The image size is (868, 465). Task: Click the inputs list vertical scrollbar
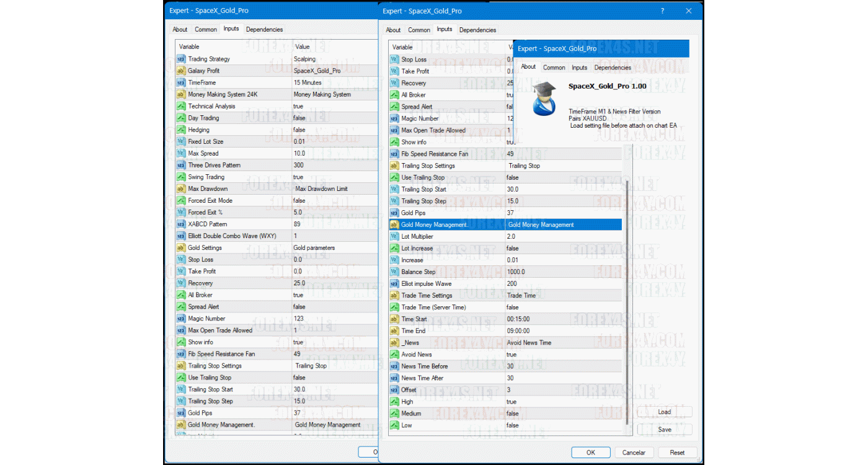[x=627, y=298]
